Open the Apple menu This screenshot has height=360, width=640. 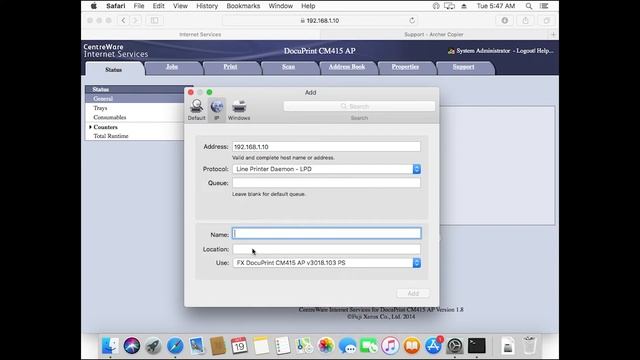(x=93, y=6)
